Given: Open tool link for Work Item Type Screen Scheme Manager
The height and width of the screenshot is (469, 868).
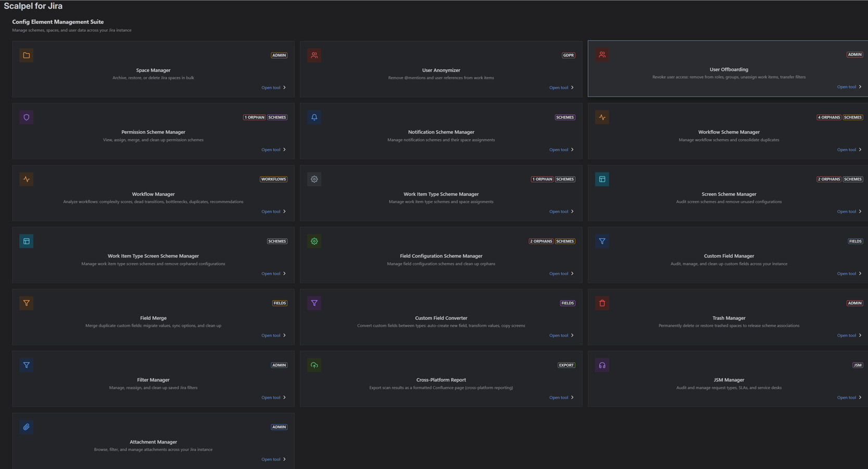Looking at the screenshot, I should (x=274, y=274).
